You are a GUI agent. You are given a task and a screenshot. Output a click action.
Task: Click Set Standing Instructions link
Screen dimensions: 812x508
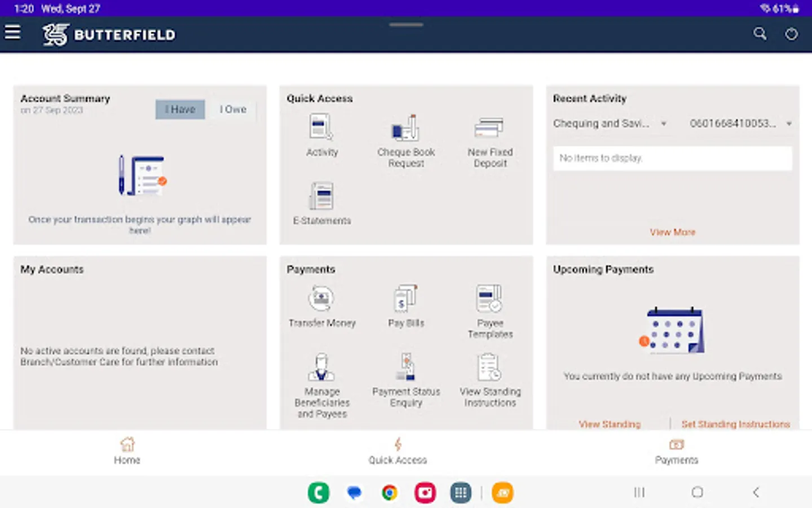[x=736, y=424]
